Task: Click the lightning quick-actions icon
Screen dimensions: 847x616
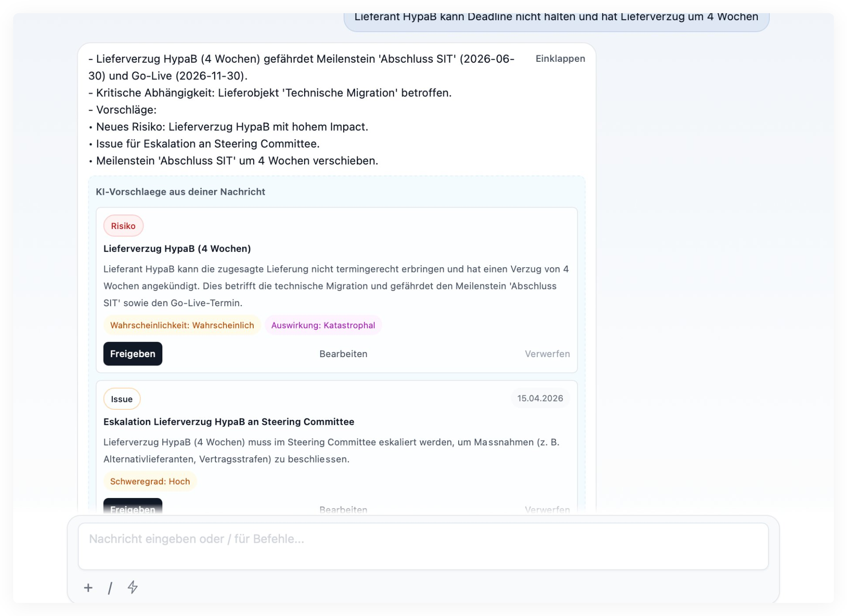Action: 133,588
